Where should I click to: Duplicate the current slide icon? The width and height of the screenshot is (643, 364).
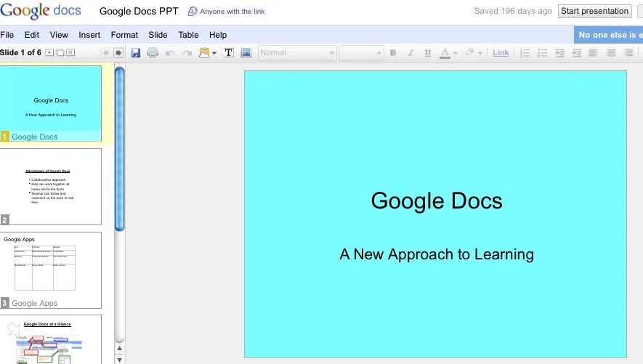point(60,52)
